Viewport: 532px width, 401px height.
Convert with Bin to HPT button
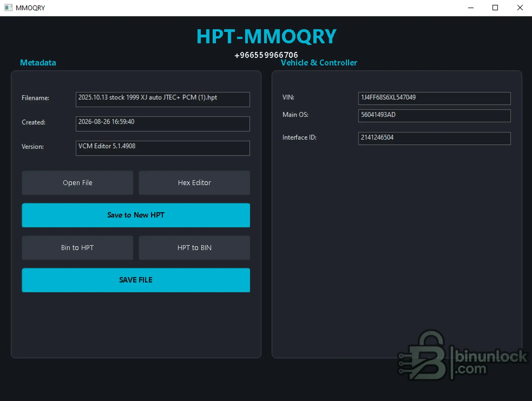pos(77,248)
